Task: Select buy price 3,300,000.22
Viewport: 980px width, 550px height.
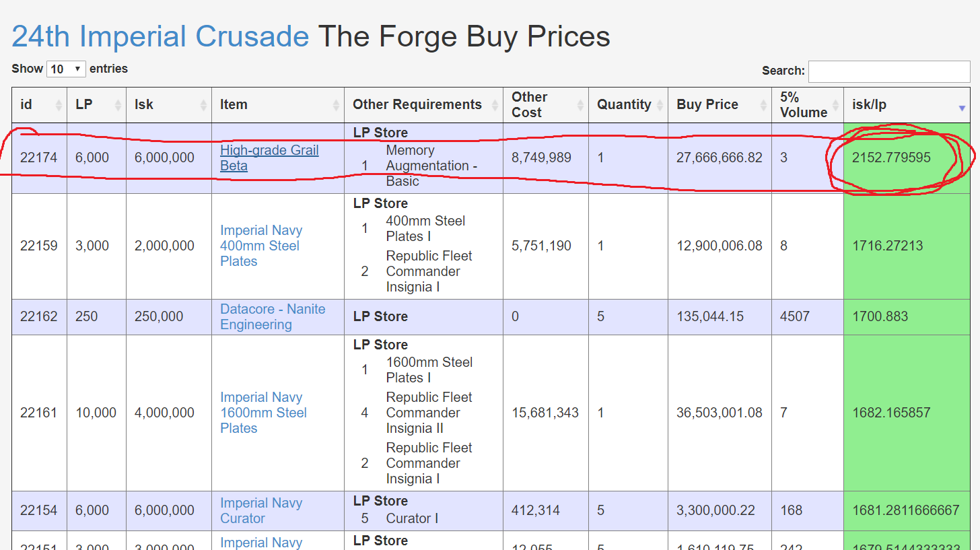Action: (x=715, y=510)
